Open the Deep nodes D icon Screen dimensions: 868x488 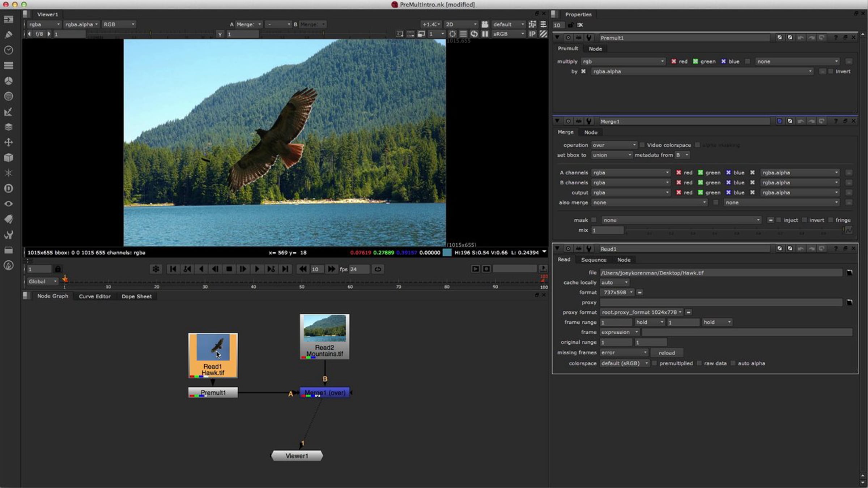[x=8, y=188]
